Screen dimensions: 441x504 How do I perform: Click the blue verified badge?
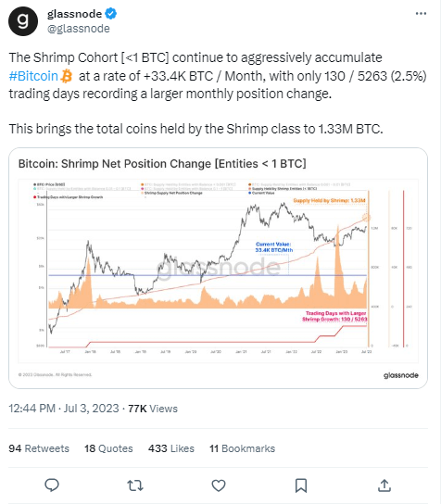pyautogui.click(x=111, y=14)
